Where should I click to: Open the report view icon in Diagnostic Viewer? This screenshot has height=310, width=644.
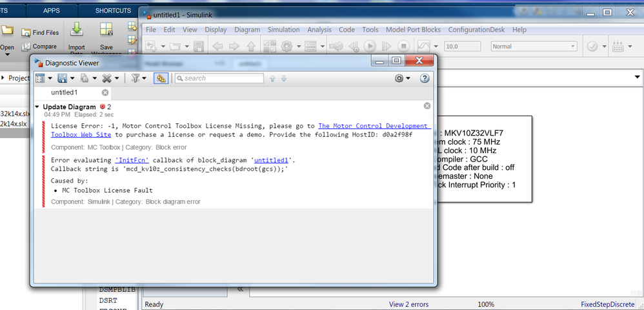point(40,78)
